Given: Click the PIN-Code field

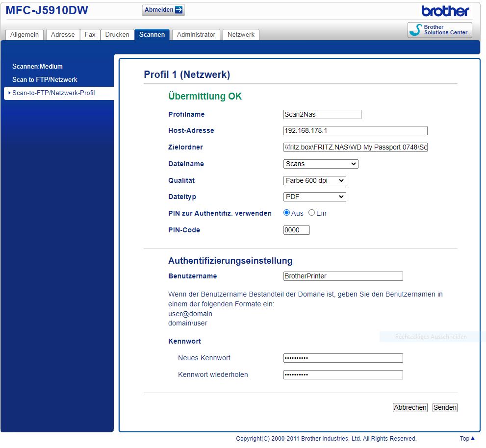Looking at the screenshot, I should tap(297, 230).
